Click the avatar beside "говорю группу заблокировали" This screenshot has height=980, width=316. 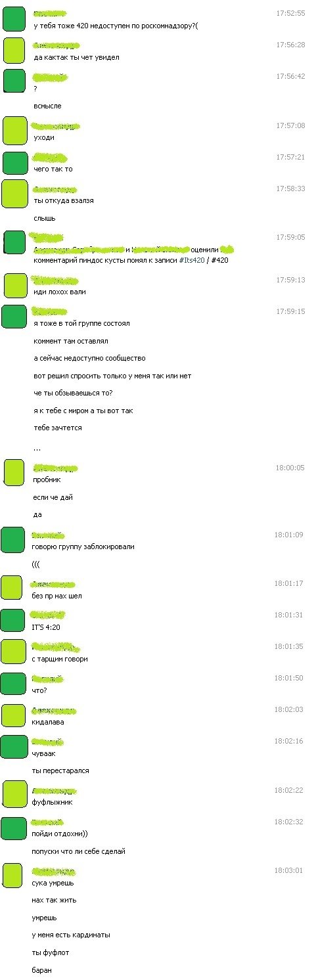[13, 539]
